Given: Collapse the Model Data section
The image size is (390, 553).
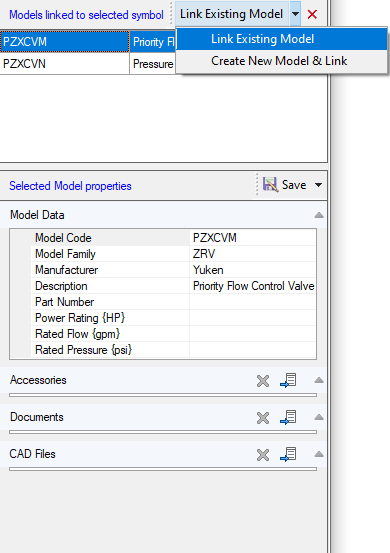Looking at the screenshot, I should click(x=319, y=215).
